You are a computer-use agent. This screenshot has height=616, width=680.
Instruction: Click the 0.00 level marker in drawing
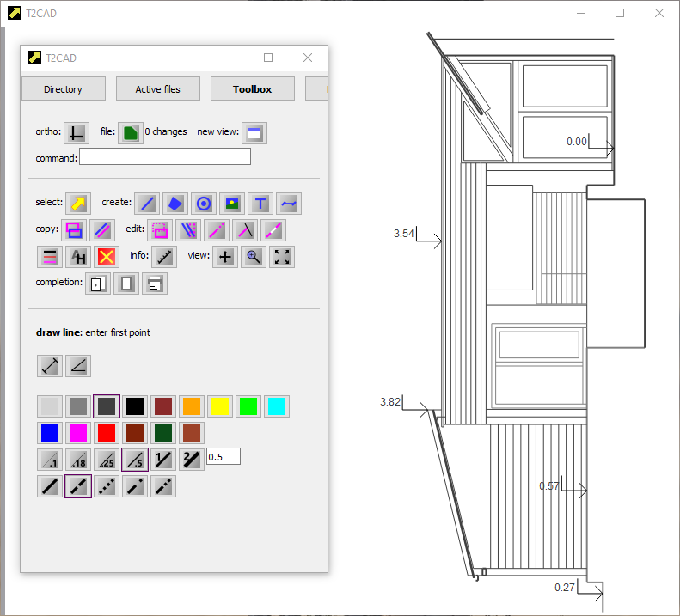click(x=590, y=144)
